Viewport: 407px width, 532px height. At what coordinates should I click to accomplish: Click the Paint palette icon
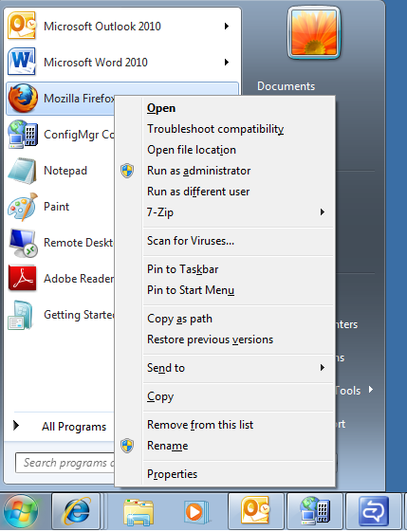click(x=23, y=207)
